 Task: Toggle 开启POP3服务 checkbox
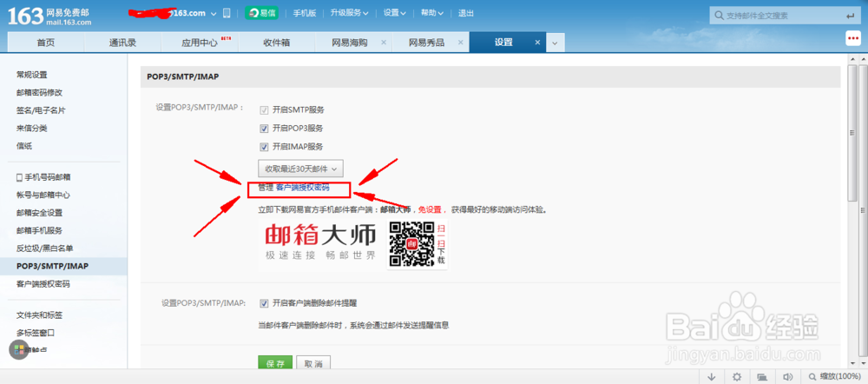coord(264,129)
